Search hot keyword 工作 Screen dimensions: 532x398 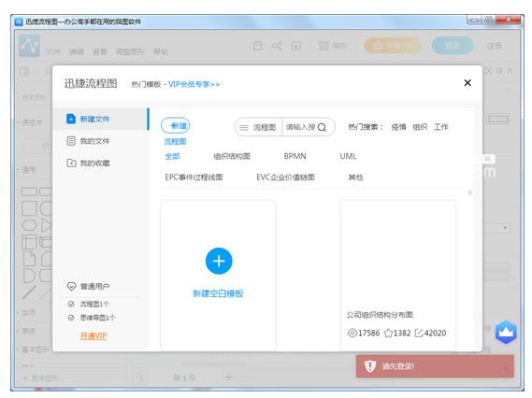click(x=440, y=127)
